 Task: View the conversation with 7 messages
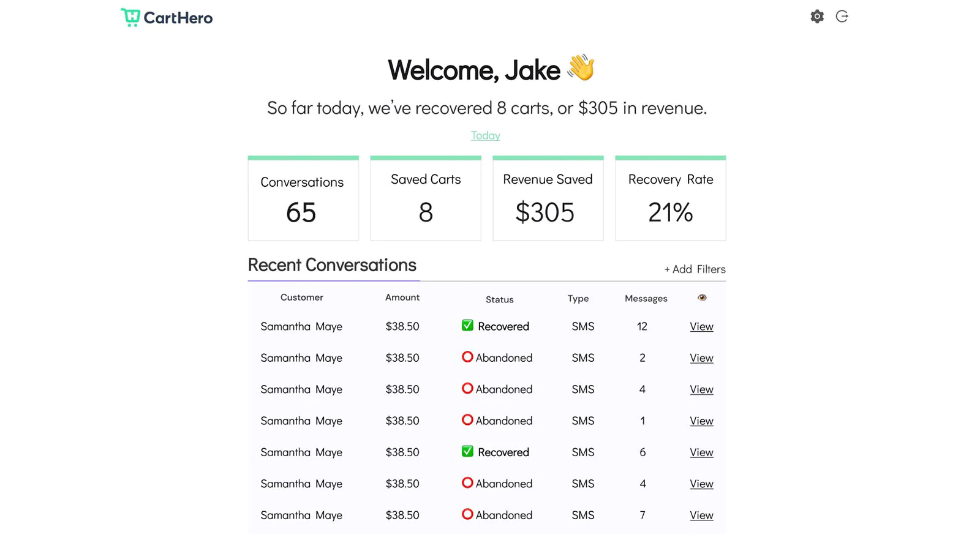[x=701, y=515]
